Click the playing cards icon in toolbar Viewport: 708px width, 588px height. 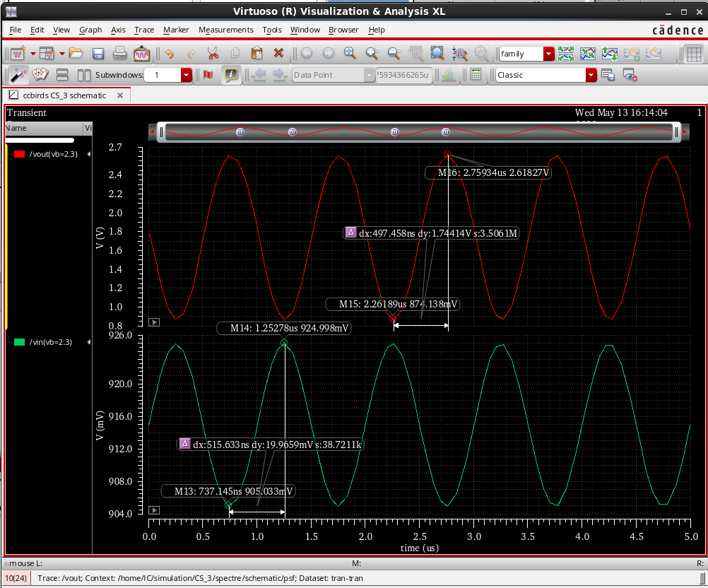click(x=41, y=75)
